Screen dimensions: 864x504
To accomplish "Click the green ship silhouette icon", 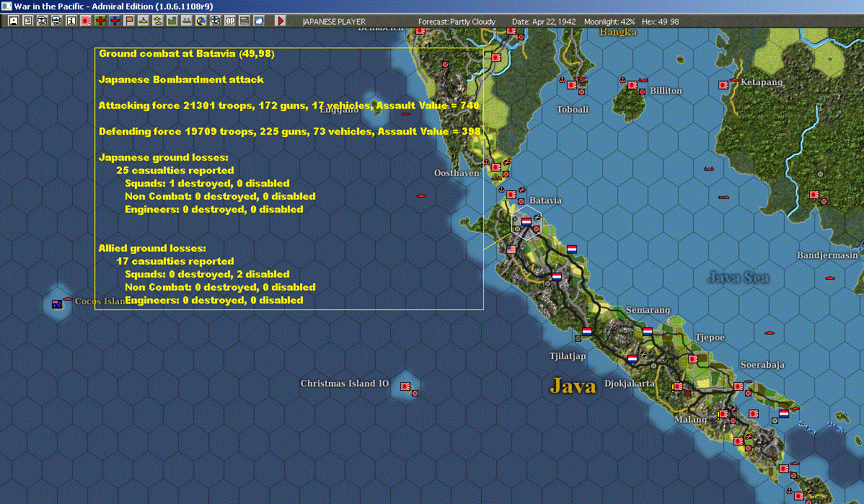I will coord(186,21).
